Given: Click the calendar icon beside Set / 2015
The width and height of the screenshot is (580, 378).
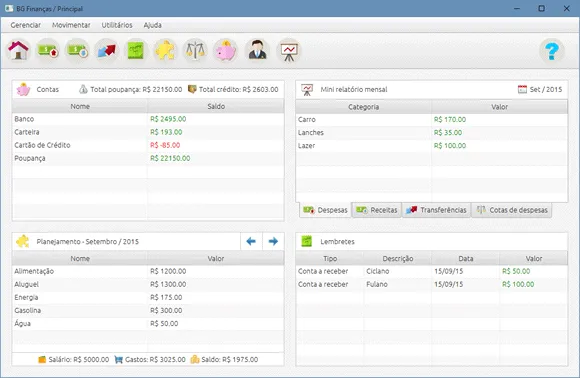Looking at the screenshot, I should point(522,89).
